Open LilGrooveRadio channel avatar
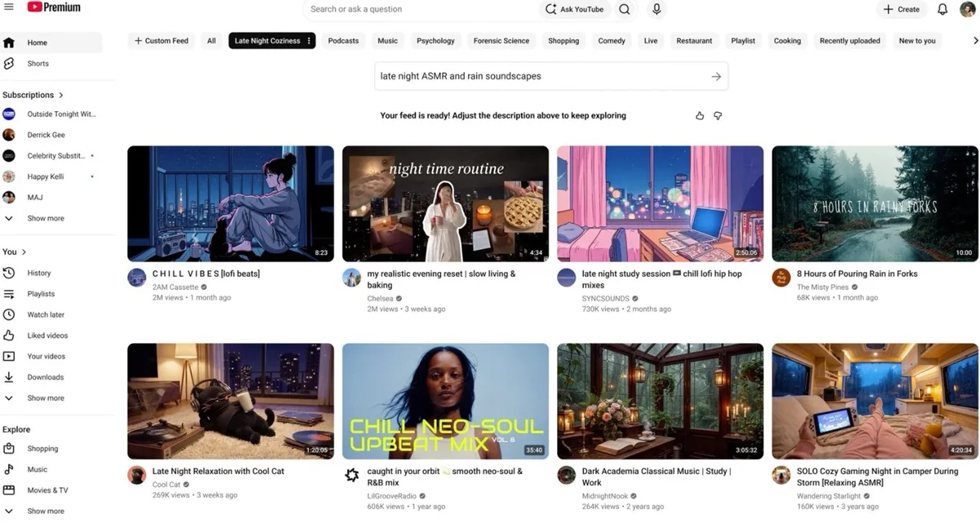980x522 pixels. 351,475
